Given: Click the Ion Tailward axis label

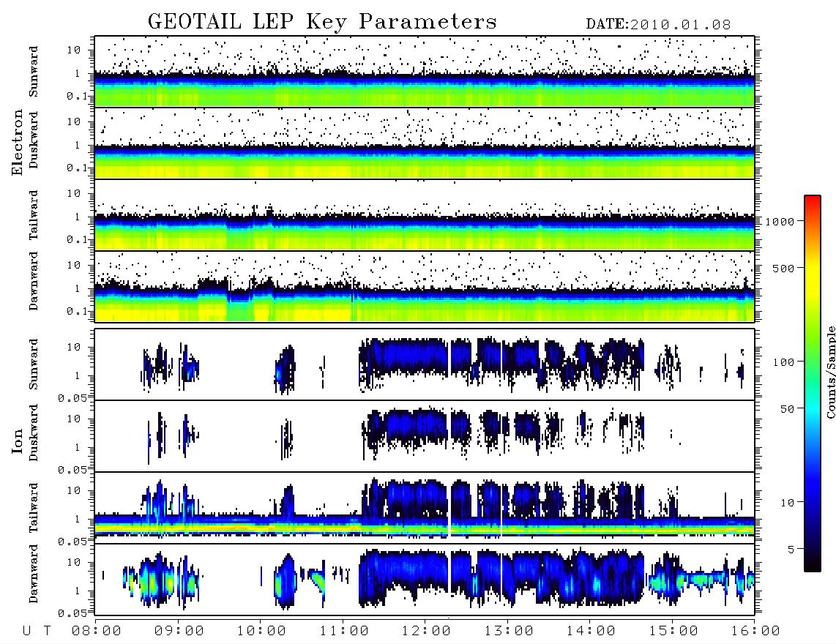Looking at the screenshot, I should point(33,508).
